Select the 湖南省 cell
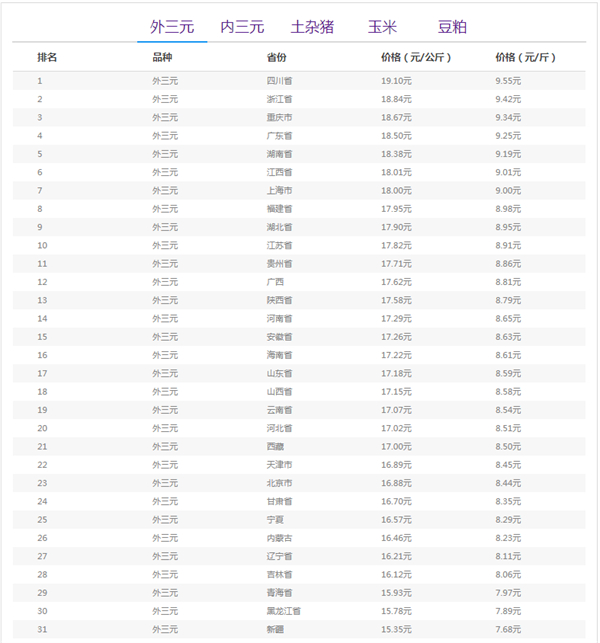The width and height of the screenshot is (600, 643). pyautogui.click(x=279, y=154)
